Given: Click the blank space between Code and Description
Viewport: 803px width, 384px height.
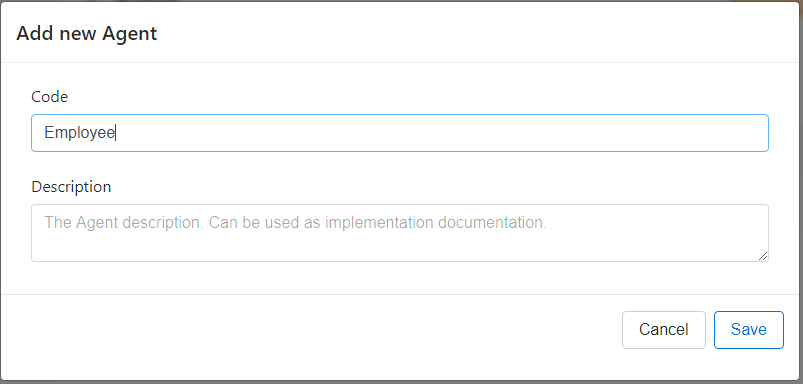Looking at the screenshot, I should pyautogui.click(x=399, y=165).
